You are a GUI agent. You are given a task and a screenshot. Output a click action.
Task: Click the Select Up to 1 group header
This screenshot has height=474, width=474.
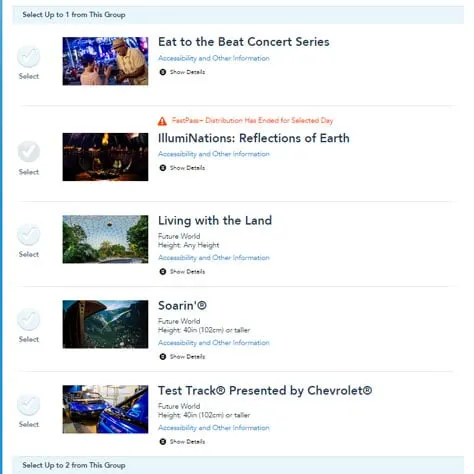click(x=238, y=15)
